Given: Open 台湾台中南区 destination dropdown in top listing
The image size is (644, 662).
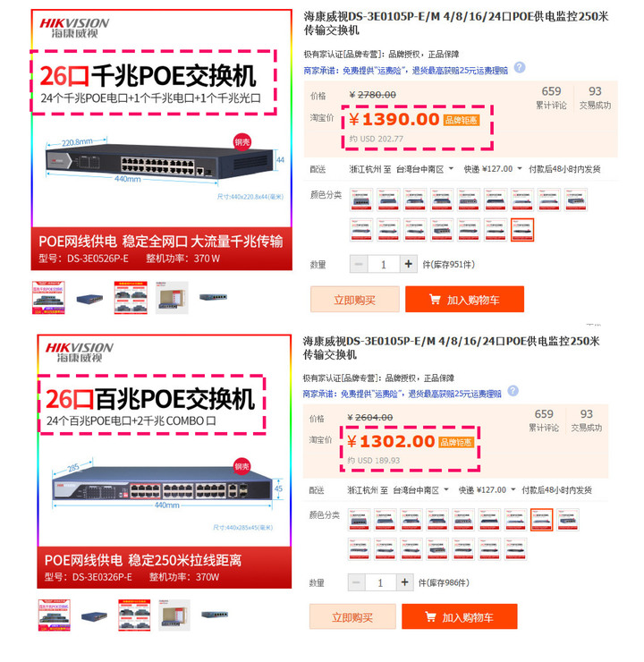Looking at the screenshot, I should coord(425,169).
